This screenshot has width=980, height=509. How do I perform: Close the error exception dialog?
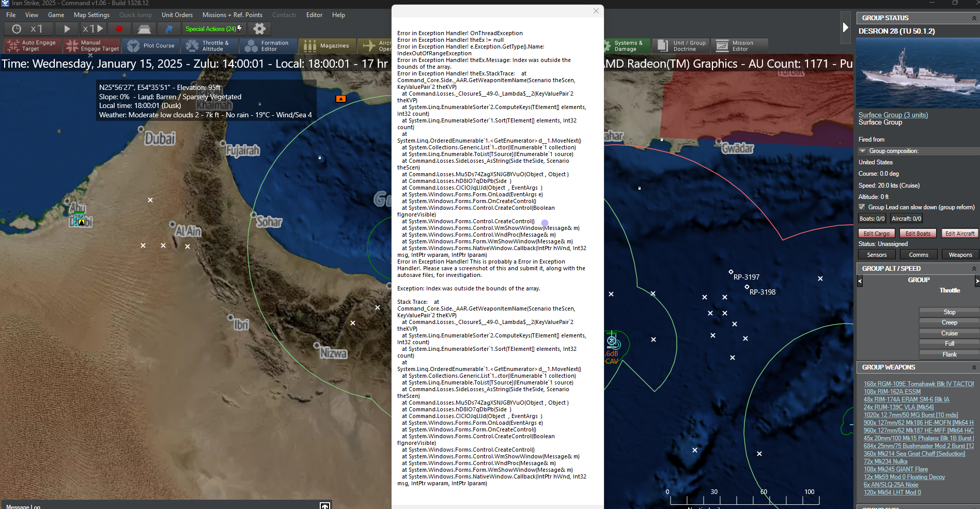click(596, 11)
